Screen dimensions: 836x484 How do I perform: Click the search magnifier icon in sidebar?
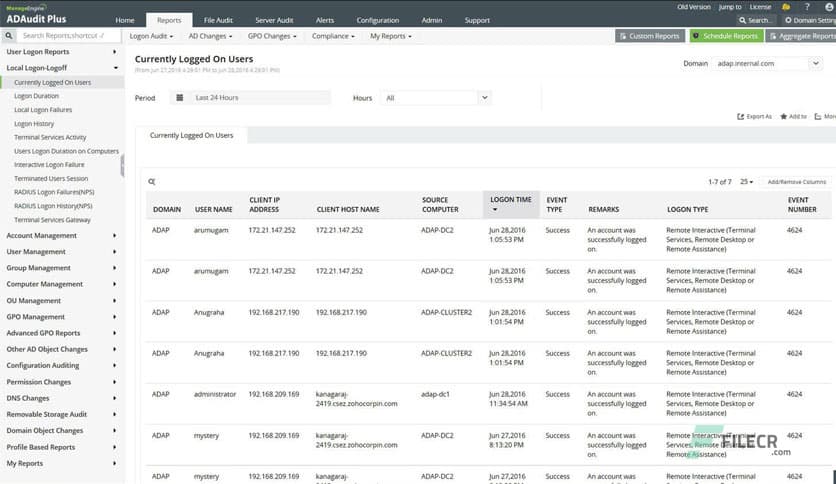coord(9,36)
